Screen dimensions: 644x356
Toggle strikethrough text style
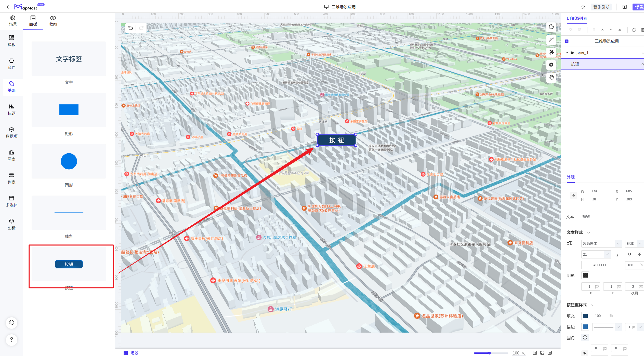pos(640,254)
